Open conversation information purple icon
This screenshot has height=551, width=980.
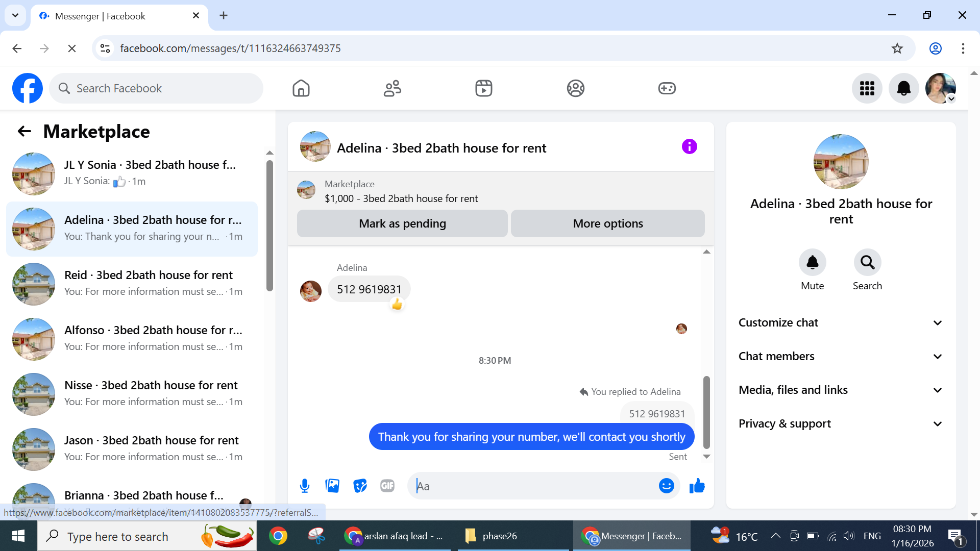click(689, 147)
